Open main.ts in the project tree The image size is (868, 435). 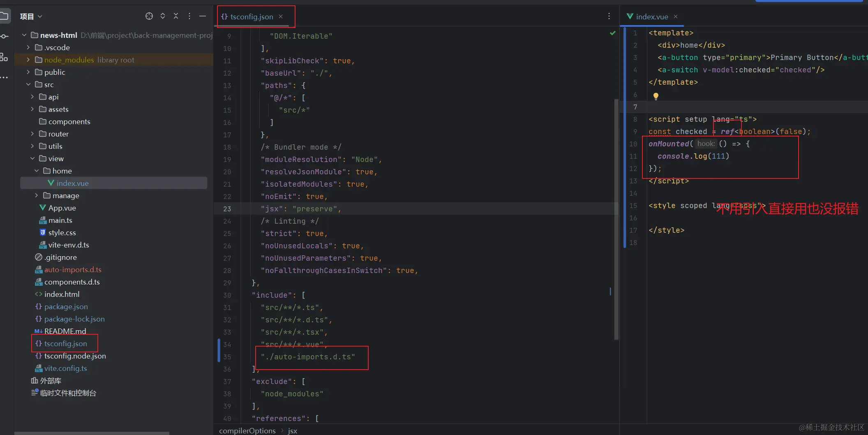point(60,220)
